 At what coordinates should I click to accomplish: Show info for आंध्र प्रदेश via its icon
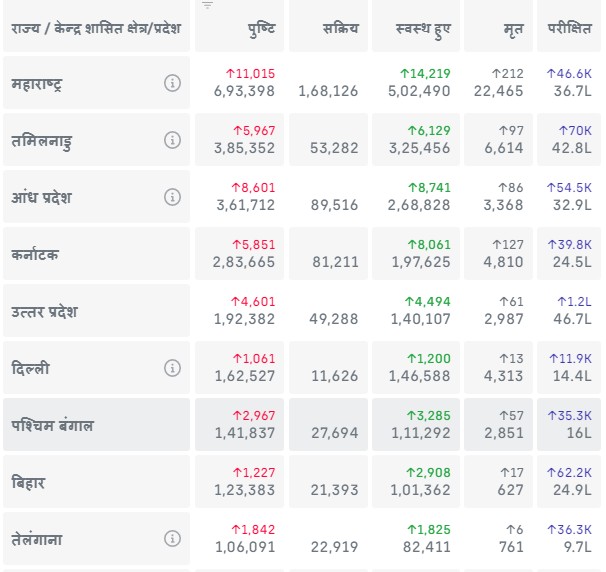pyautogui.click(x=172, y=197)
